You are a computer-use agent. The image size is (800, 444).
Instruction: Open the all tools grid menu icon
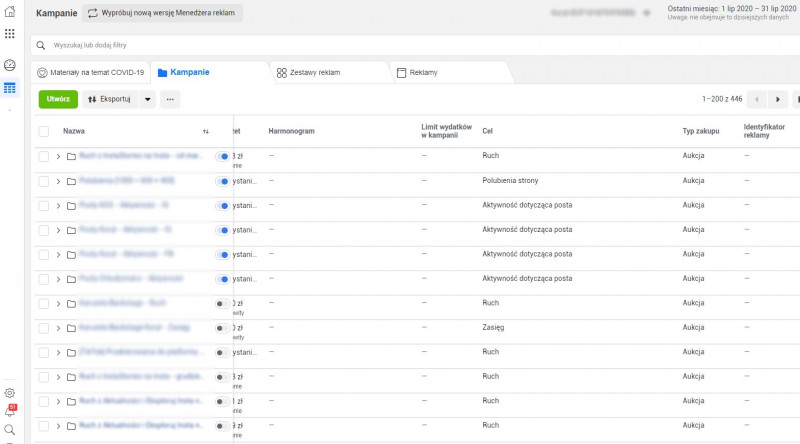pyautogui.click(x=10, y=34)
